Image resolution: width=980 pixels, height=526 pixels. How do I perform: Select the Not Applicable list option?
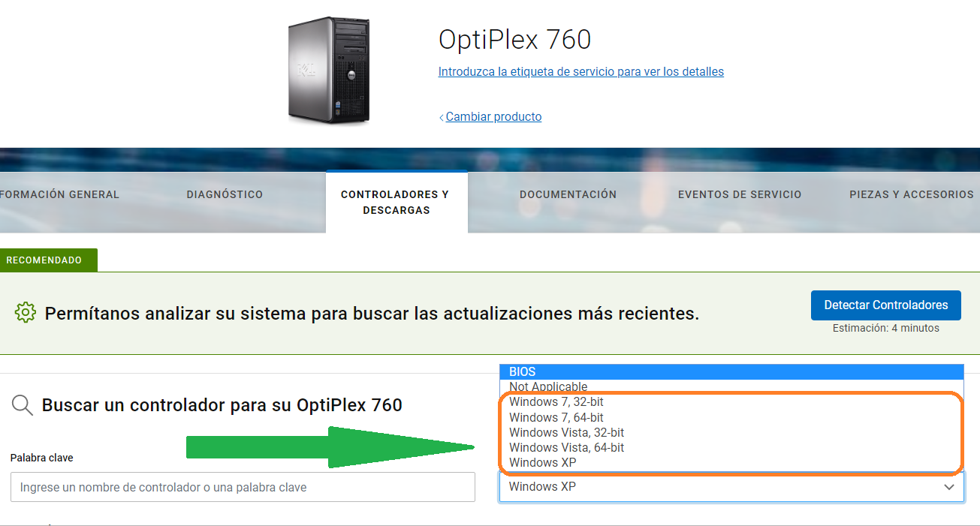(731, 387)
